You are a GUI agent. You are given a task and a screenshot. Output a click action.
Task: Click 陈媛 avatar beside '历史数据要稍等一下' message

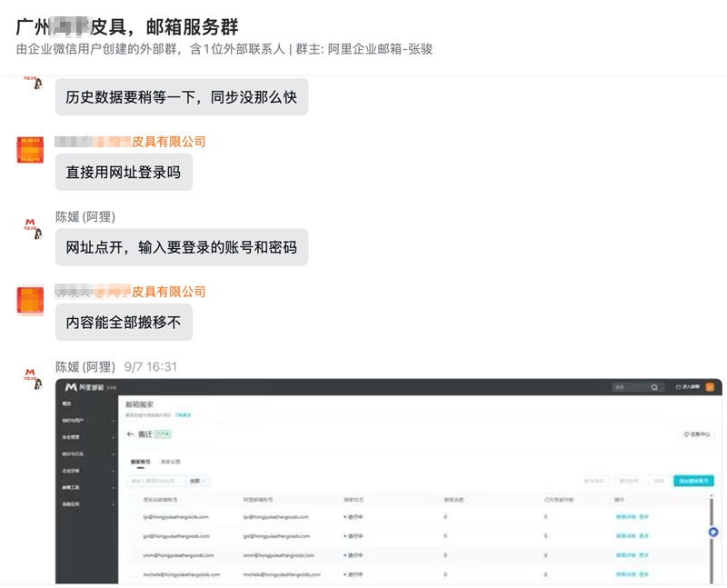click(34, 83)
